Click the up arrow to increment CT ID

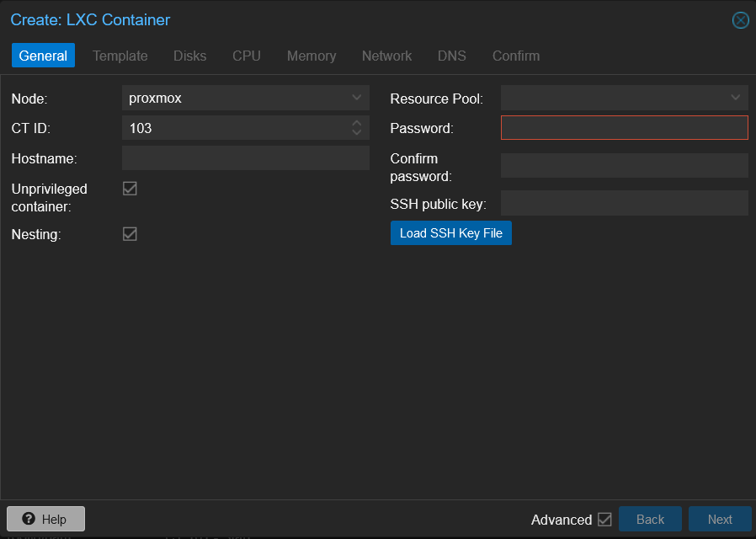tap(356, 124)
